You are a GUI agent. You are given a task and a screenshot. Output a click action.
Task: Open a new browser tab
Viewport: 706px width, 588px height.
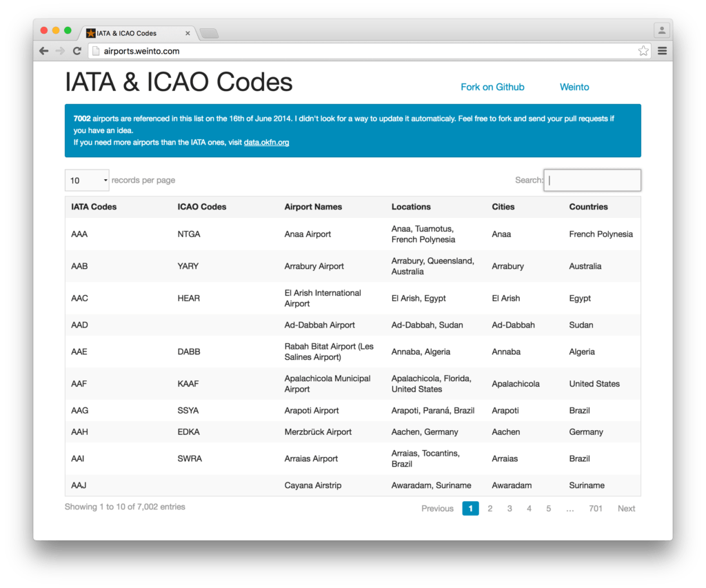point(209,33)
